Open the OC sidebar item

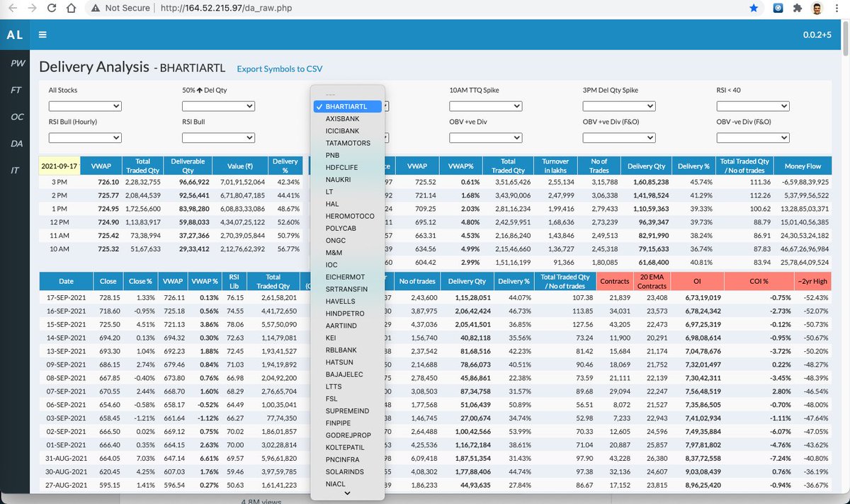[17, 117]
